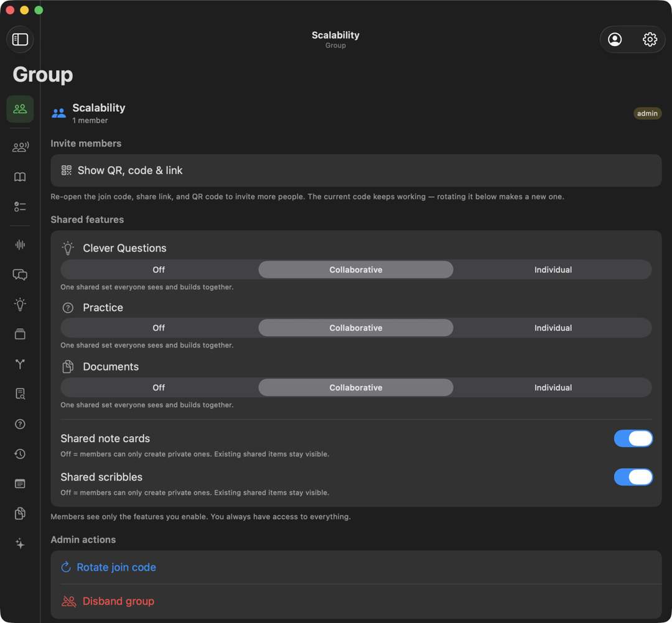Click the rotate arrow icon
The width and height of the screenshot is (672, 623).
click(x=66, y=567)
